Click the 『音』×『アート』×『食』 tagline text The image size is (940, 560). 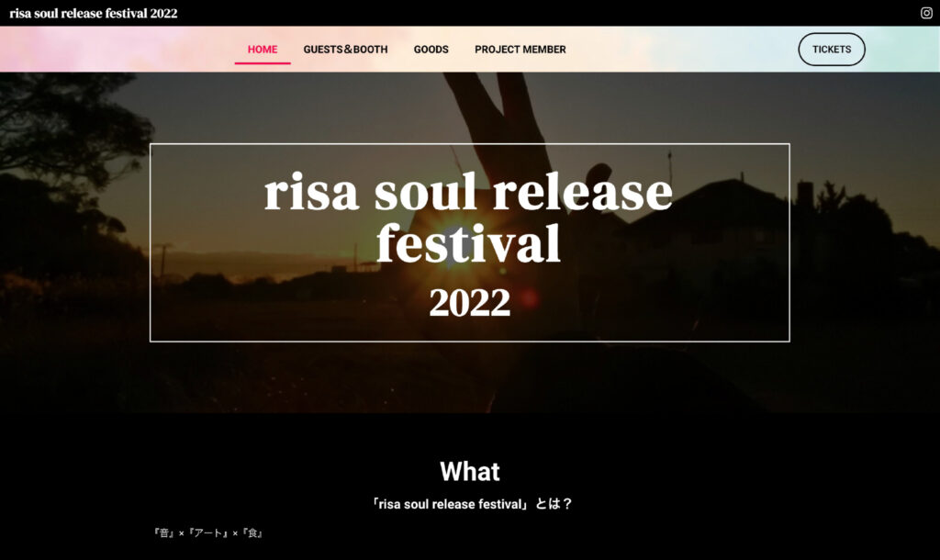(208, 533)
